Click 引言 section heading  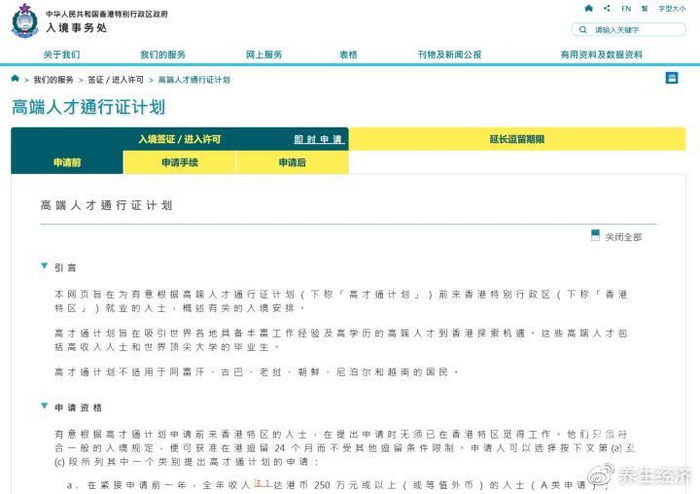click(65, 268)
